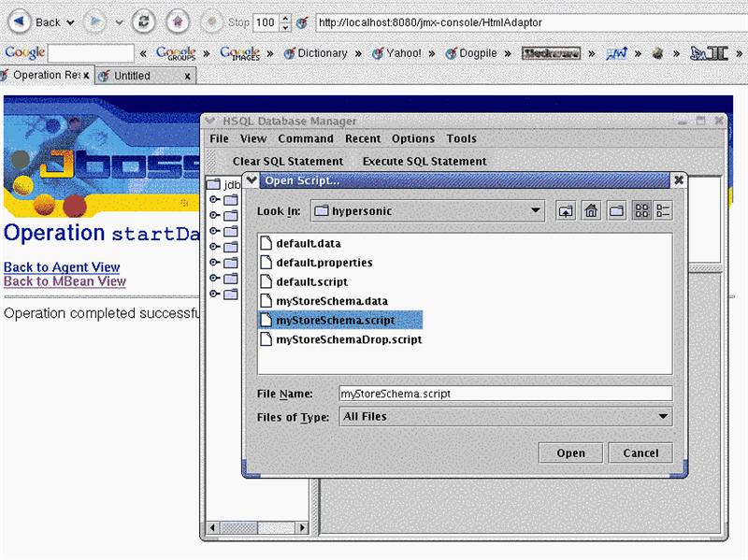Follow the Back to Agent View link
The image size is (748, 560).
pyautogui.click(x=62, y=267)
